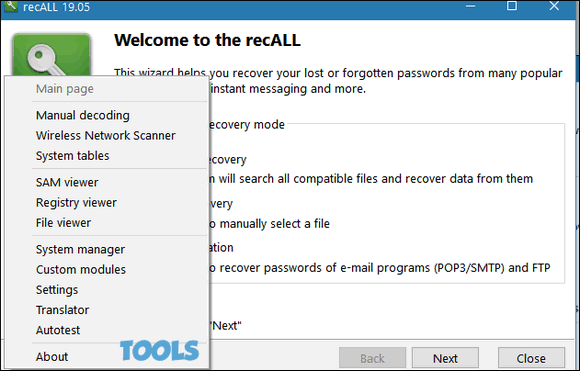Click the recALL title bar app icon

click(x=11, y=6)
